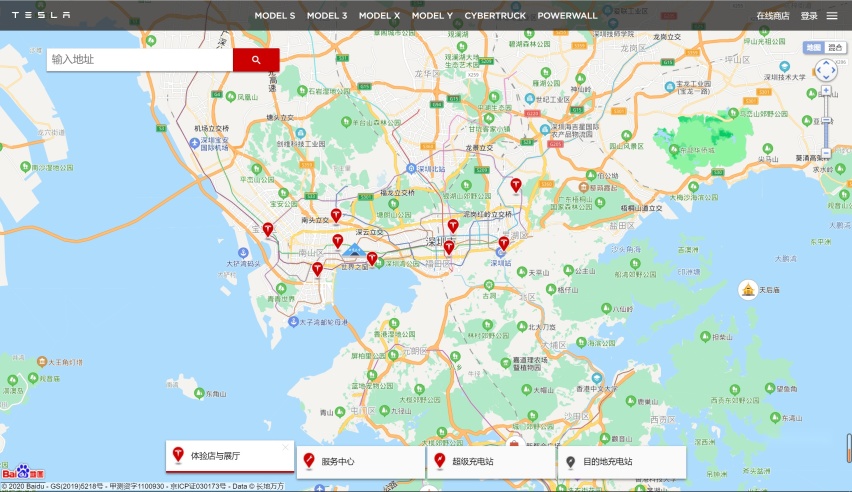Toggle the 目的地充电站 destination charging filter
Screen dimensions: 852x492
pos(622,462)
